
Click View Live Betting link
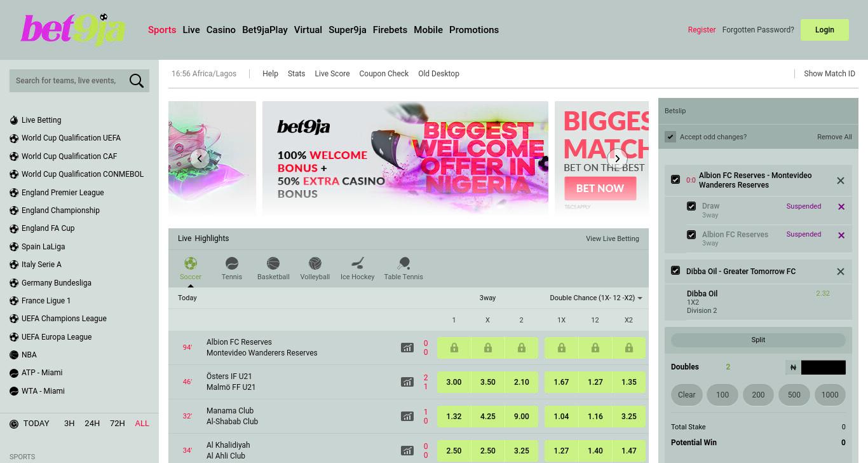[x=613, y=238]
